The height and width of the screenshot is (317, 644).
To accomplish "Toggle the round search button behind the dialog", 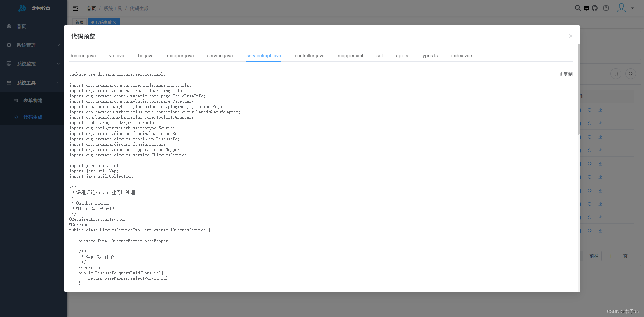I will tap(616, 74).
